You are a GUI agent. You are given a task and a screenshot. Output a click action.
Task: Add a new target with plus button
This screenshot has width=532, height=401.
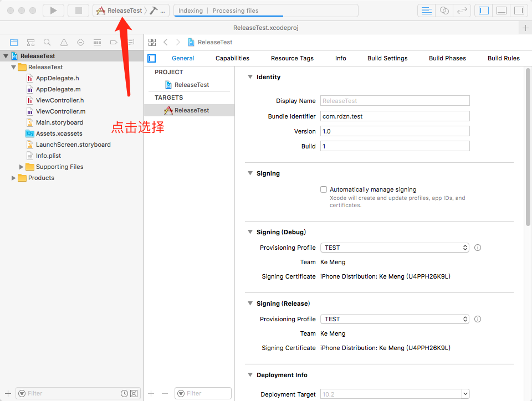coord(151,393)
